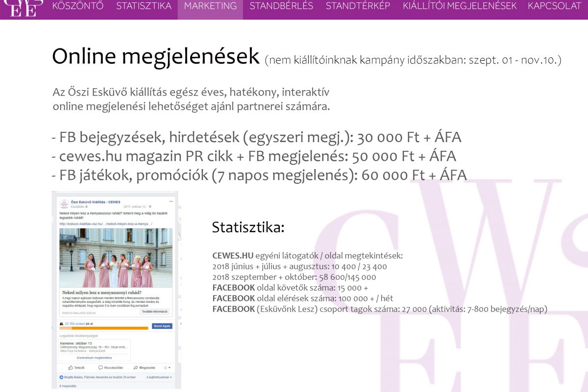The width and height of the screenshot is (588, 392).
Task: Click the 'FB bejegyzések, hirdetések' price line
Action: [x=256, y=137]
